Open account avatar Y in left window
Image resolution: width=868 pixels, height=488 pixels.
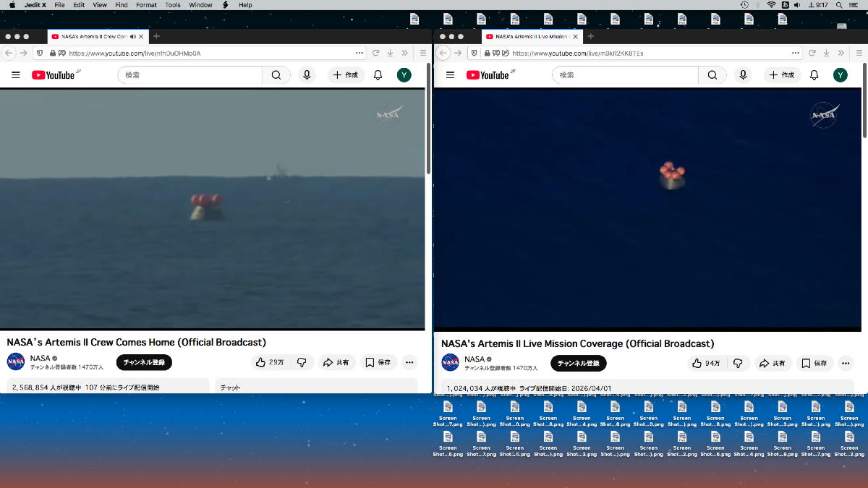click(x=404, y=75)
